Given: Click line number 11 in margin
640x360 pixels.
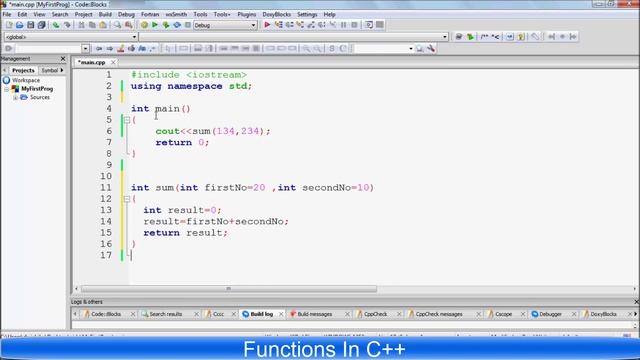Looking at the screenshot, I should click(x=106, y=188).
